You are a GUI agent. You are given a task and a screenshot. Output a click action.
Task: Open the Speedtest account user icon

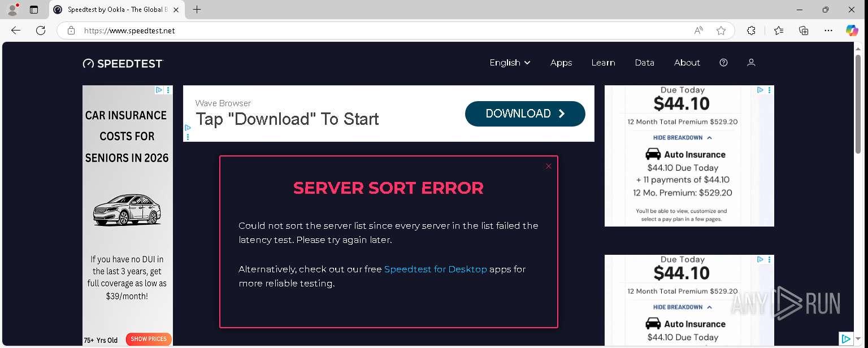click(x=751, y=63)
